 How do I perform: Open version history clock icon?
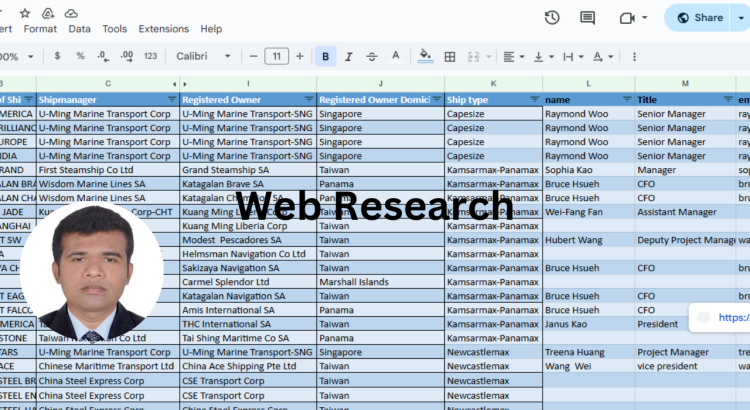pos(552,18)
